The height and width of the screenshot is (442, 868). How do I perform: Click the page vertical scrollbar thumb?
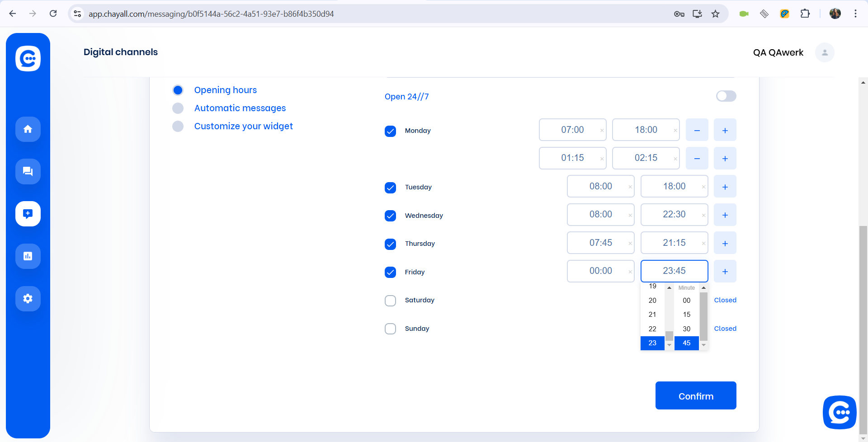[x=863, y=330]
